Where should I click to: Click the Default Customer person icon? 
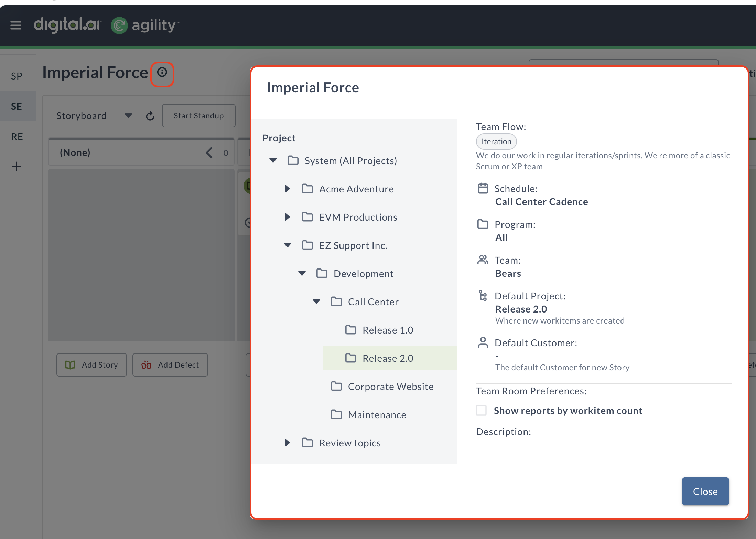tap(483, 342)
